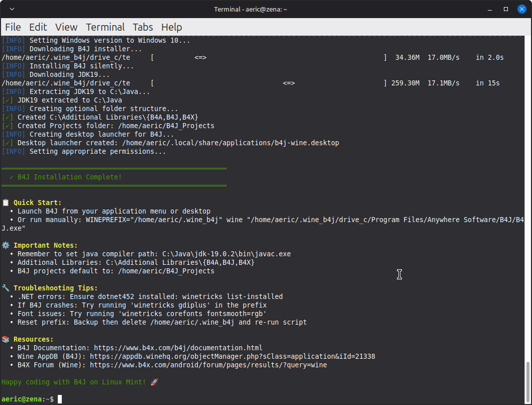This screenshot has height=405, width=532.
Task: Click the rocket emoji after Happy coding
Action: coord(154,382)
